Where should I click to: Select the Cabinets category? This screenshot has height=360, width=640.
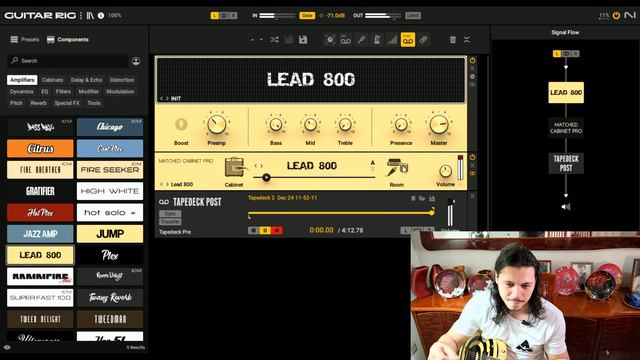click(52, 80)
